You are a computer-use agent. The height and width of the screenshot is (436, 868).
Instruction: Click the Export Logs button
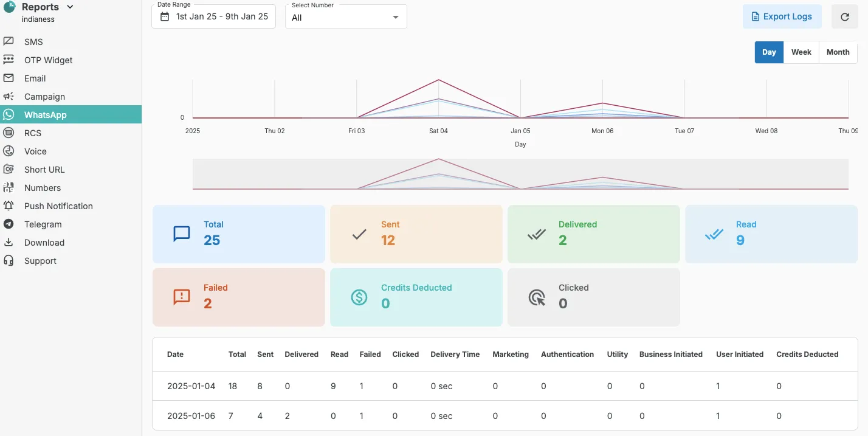point(782,17)
